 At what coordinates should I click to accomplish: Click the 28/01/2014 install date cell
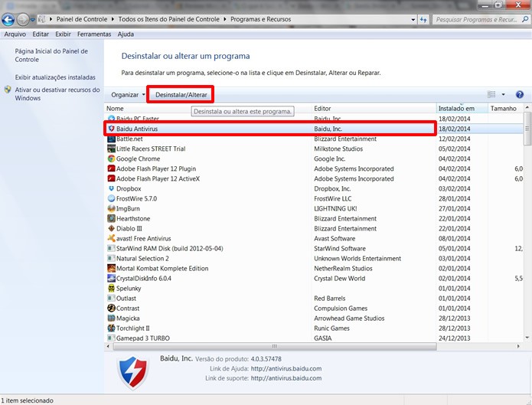(454, 198)
